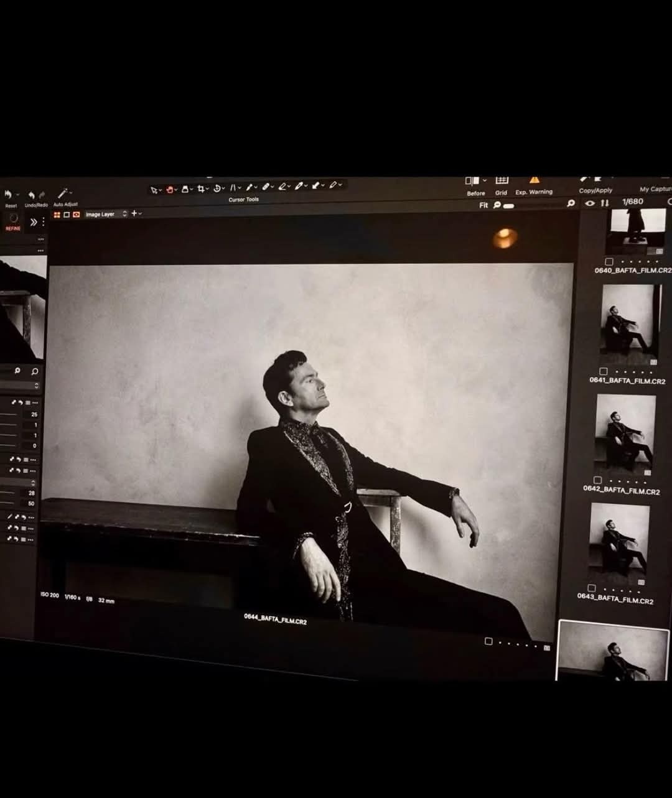
Task: Click the multi-view grid icon beside Image Layer
Action: point(57,215)
